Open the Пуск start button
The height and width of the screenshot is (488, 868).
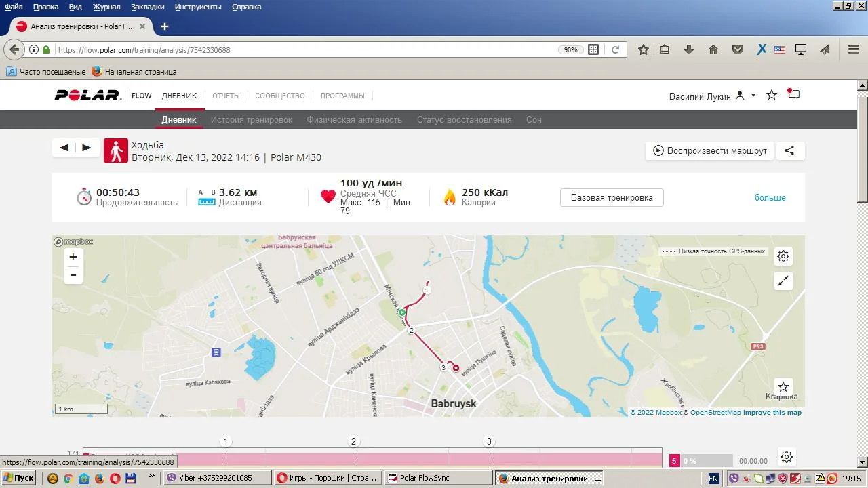(18, 478)
